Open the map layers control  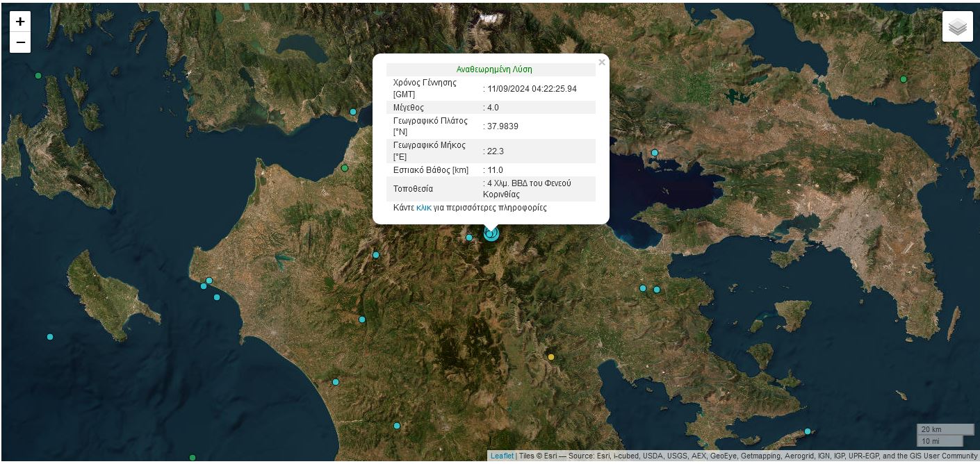(x=957, y=27)
